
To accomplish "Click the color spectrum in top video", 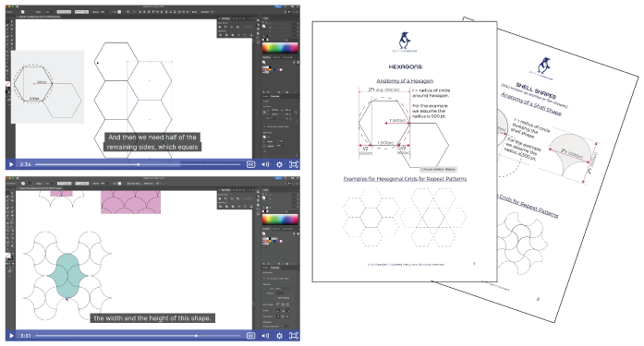I will tap(280, 48).
